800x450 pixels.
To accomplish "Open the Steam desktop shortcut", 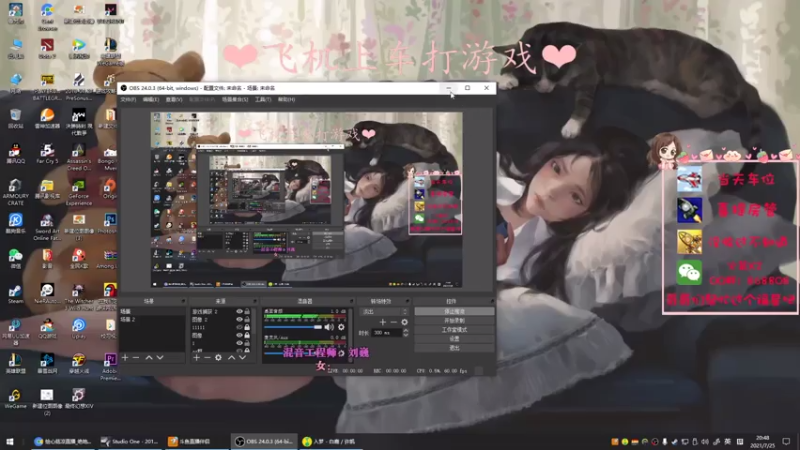I will pyautogui.click(x=15, y=294).
